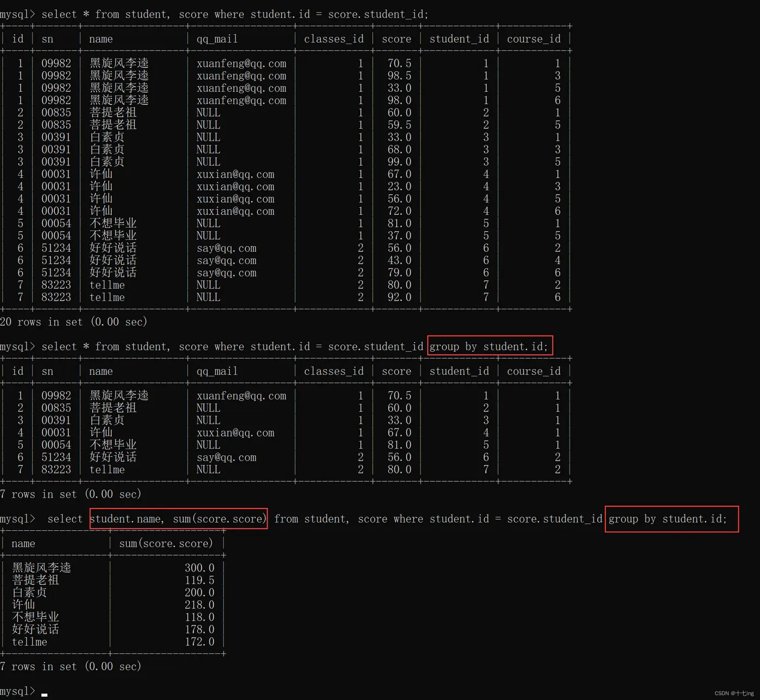Click sn 83223 in the 92.0 score row
760x700 pixels.
(56, 297)
